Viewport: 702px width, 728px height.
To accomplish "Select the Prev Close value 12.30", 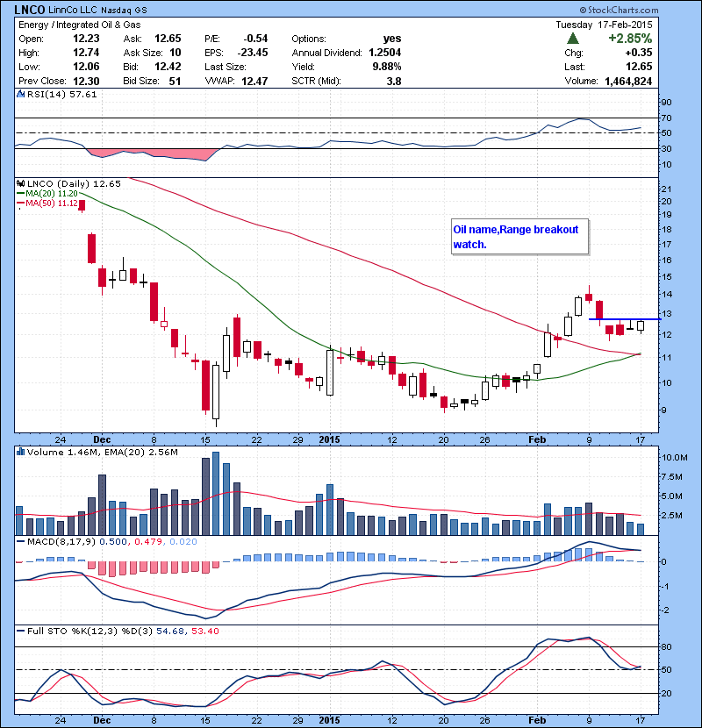I will coord(86,81).
